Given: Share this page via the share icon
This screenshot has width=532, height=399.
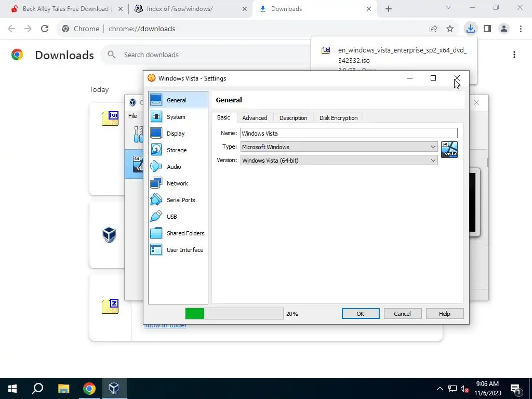Looking at the screenshot, I should click(x=433, y=29).
